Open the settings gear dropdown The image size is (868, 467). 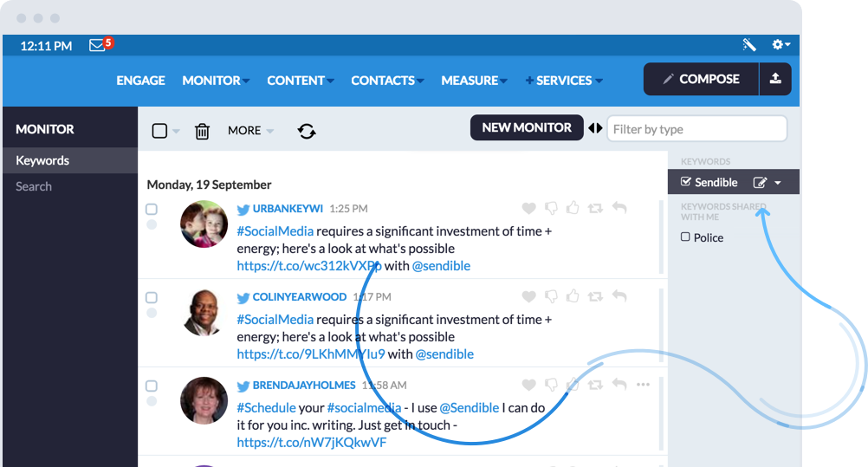pos(780,45)
